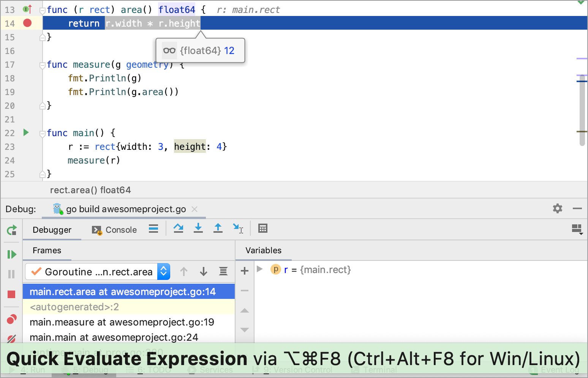Click Run to Cursor icon
Viewport: 588px width, 378px height.
pos(238,228)
